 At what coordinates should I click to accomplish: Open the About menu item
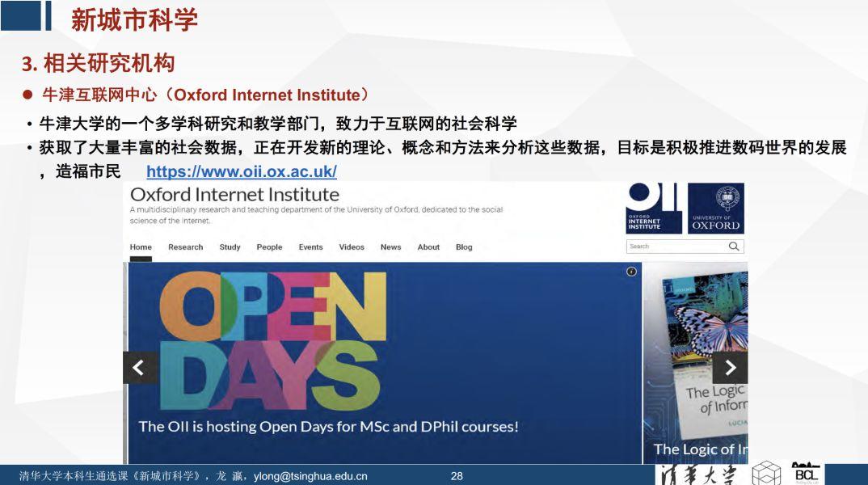(x=428, y=247)
